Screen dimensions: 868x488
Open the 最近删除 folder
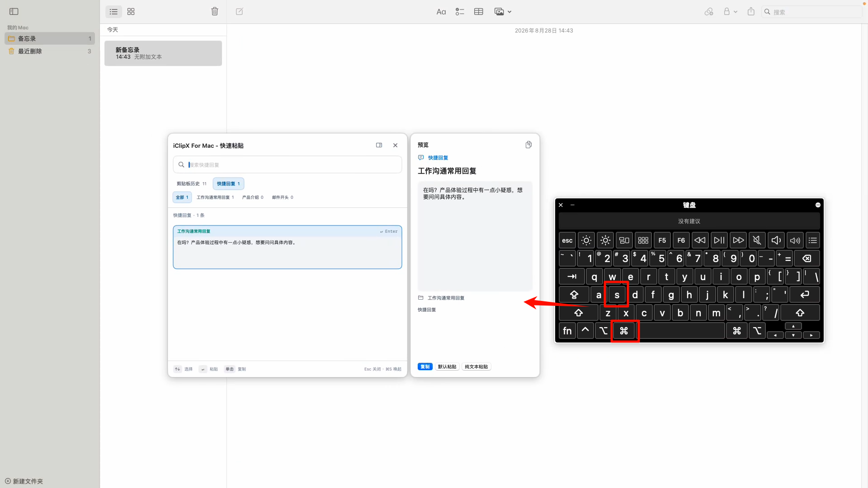tap(50, 51)
